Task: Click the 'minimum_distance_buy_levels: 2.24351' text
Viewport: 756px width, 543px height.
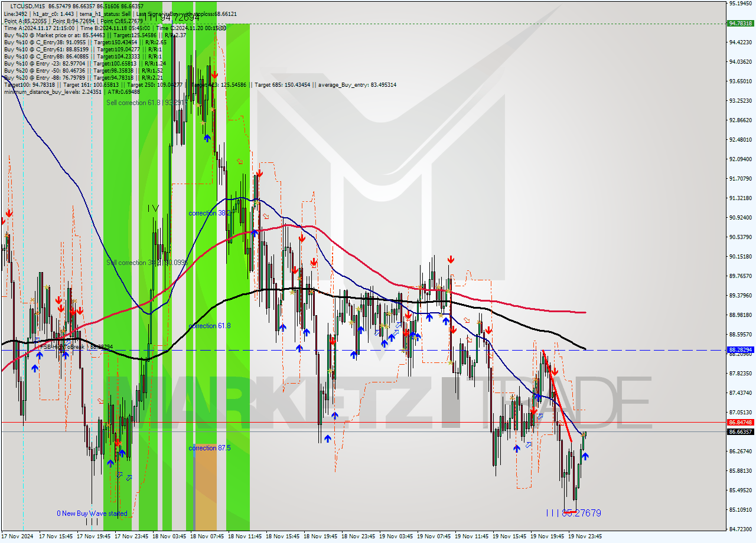Action: (53, 91)
